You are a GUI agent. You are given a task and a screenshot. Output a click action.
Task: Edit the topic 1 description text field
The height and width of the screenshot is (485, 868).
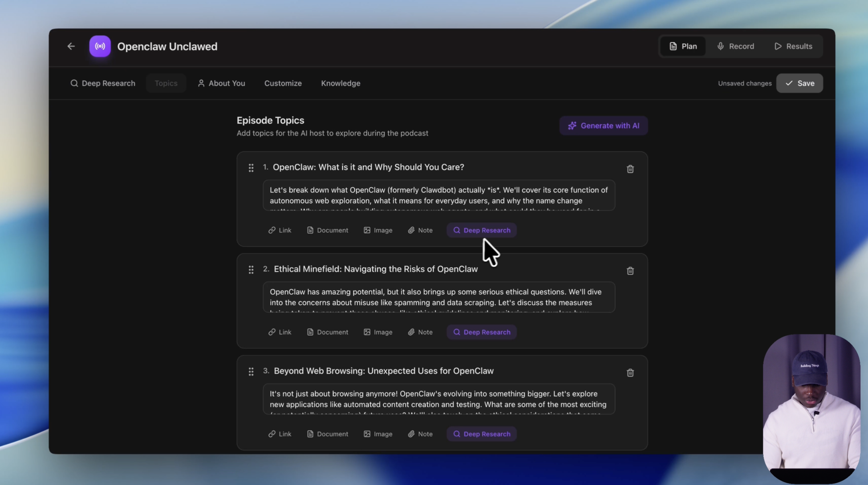[439, 195]
